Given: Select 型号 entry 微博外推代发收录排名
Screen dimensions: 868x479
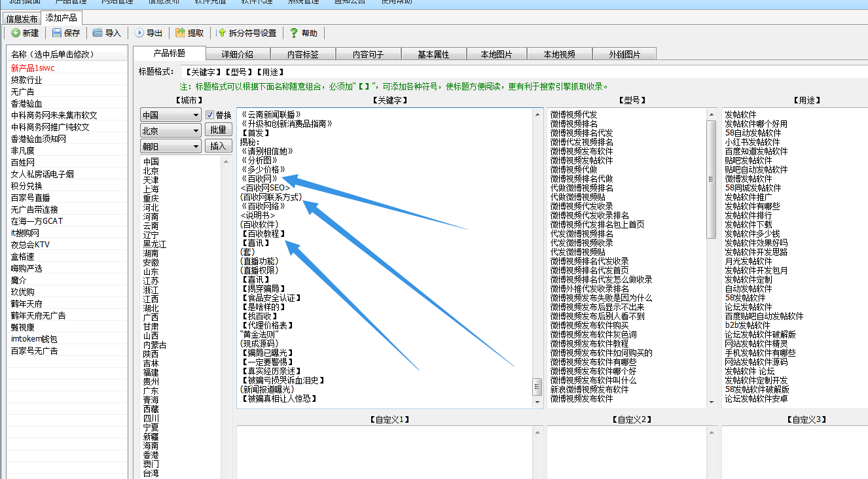Looking at the screenshot, I should tap(589, 289).
